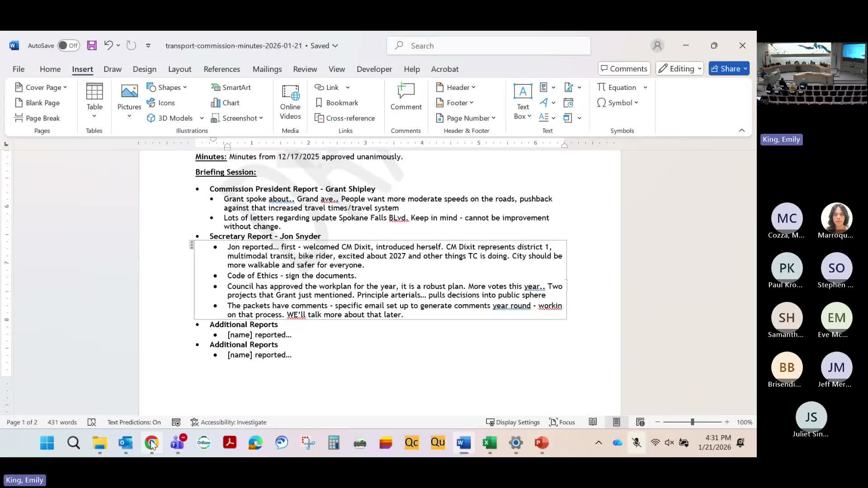
Task: Switch to the References tab
Action: point(222,69)
